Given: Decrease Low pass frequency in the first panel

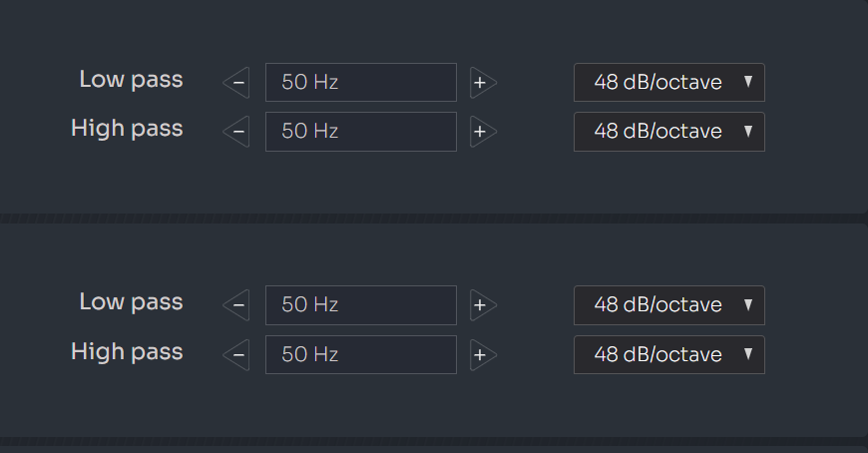Looking at the screenshot, I should click(237, 83).
